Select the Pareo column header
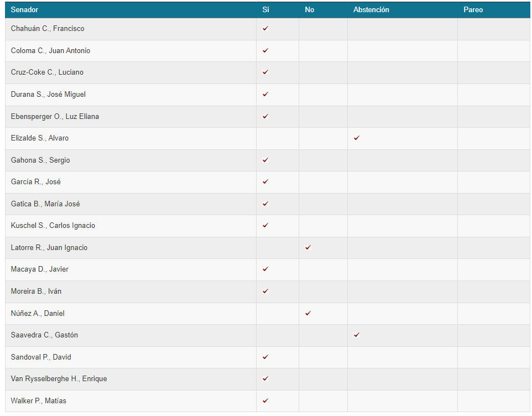Image resolution: width=532 pixels, height=416 pixels. pos(473,9)
